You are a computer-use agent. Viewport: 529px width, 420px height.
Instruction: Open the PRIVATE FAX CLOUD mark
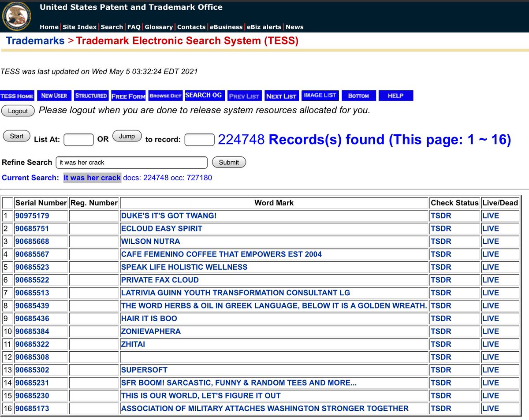[160, 279]
